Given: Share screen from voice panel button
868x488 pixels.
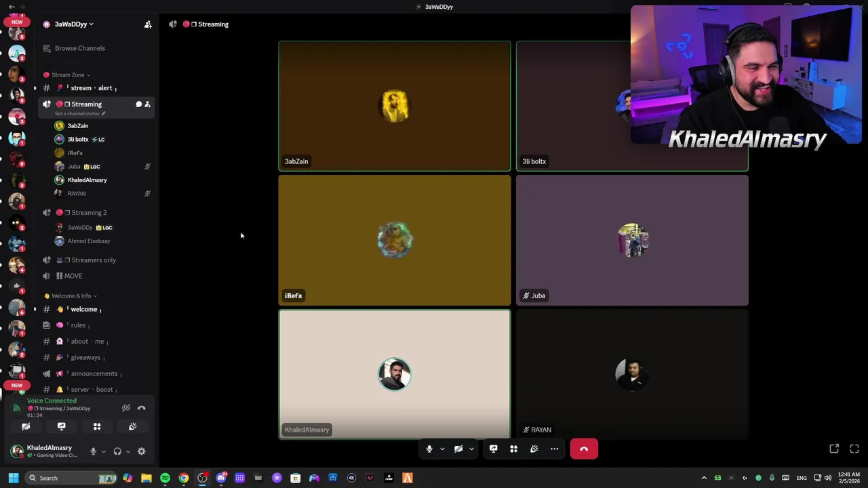Looking at the screenshot, I should 61,426.
